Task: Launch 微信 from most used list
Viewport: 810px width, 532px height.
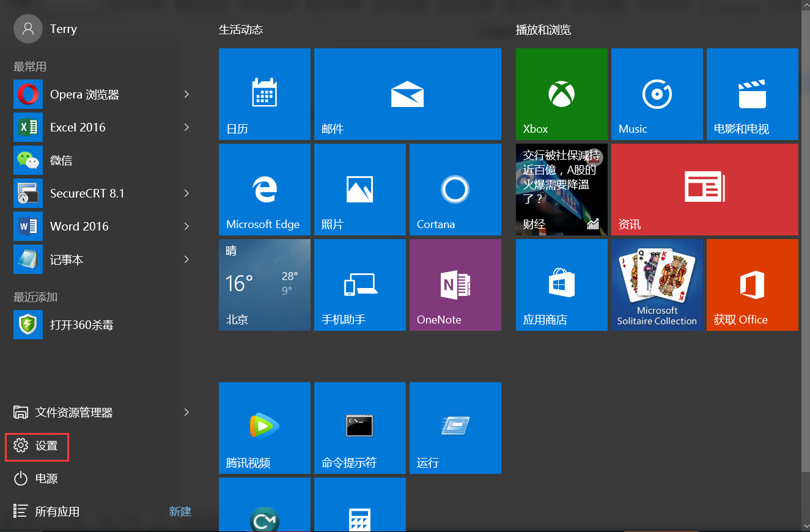Action: pos(61,160)
